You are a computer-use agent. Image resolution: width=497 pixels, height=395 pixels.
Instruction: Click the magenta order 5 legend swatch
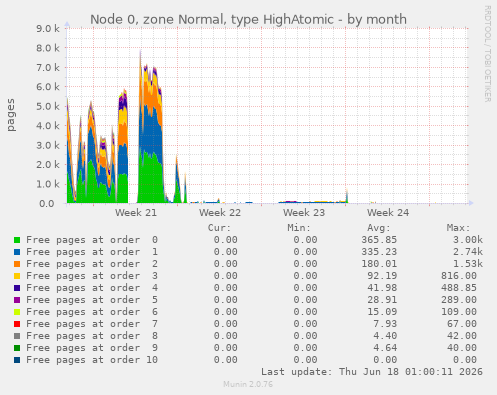(x=17, y=300)
